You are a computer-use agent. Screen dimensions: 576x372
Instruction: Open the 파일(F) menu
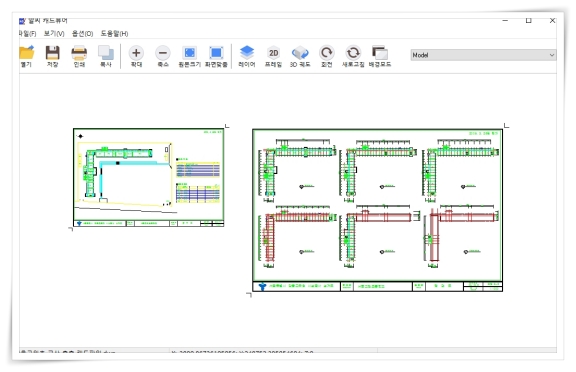coord(28,33)
